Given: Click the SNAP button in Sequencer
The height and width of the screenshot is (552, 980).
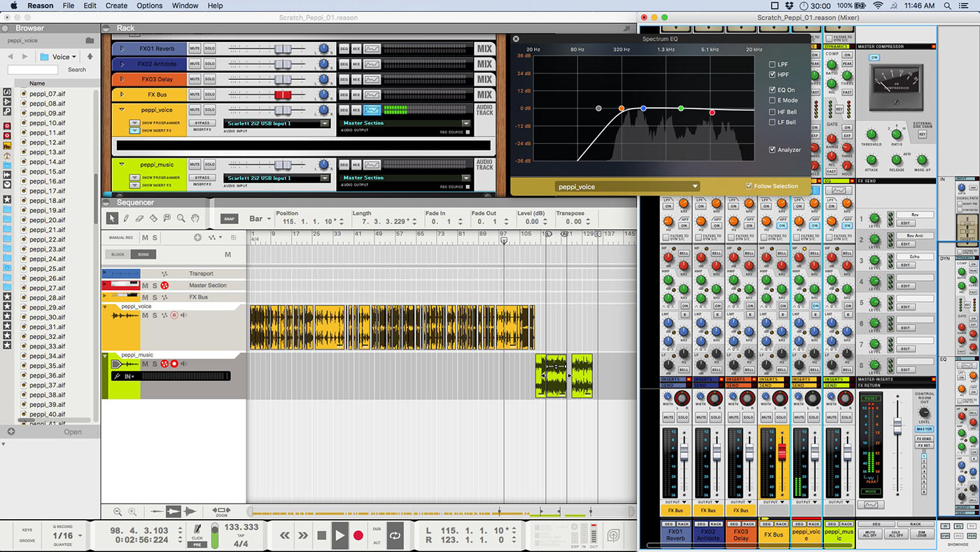Looking at the screenshot, I should point(229,219).
